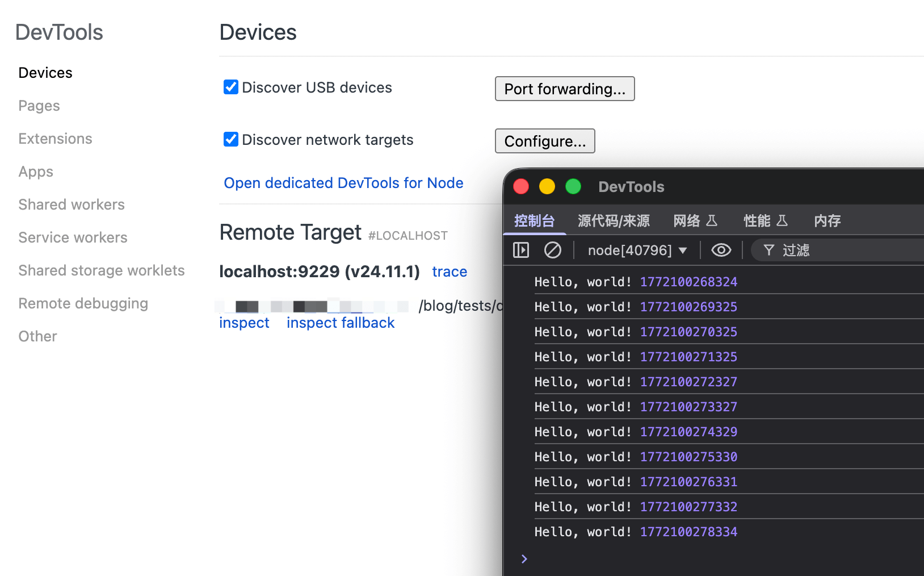Screen dimensions: 924x576
Task: Click the inspect fallback link
Action: (340, 323)
